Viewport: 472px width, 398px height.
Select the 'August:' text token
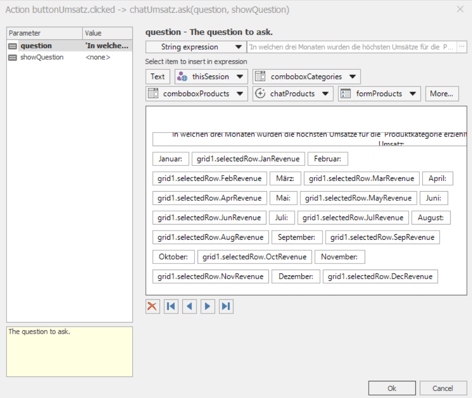point(431,218)
